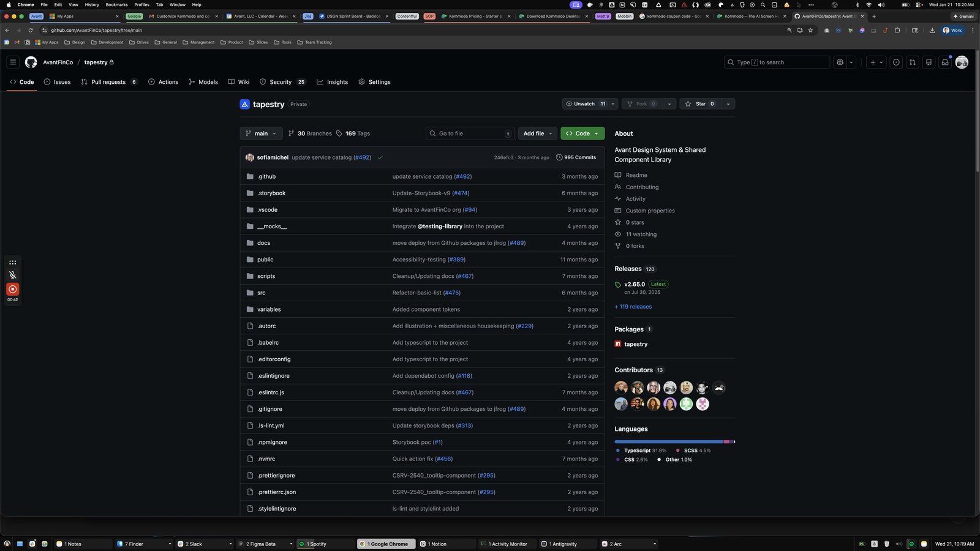
Task: Switch to the Pull requests tab
Action: pos(109,82)
